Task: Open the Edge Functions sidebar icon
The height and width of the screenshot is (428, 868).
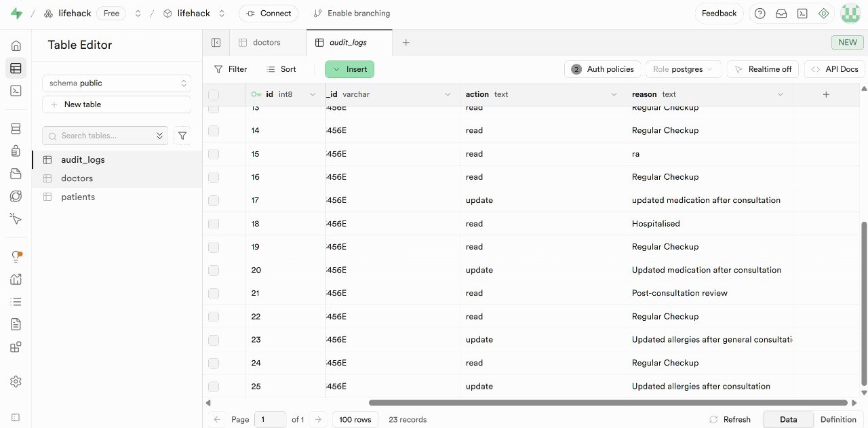Action: 16,196
